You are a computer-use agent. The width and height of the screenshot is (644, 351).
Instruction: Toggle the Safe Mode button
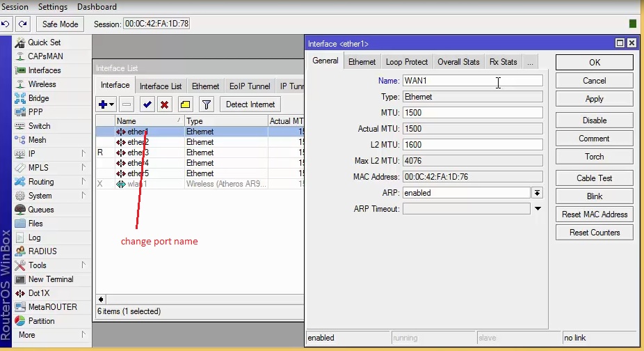pyautogui.click(x=61, y=24)
